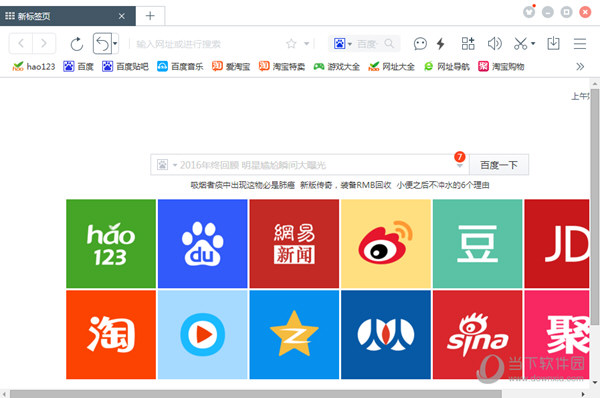Open the hao123 green tile
The height and width of the screenshot is (398, 600).
tap(111, 244)
